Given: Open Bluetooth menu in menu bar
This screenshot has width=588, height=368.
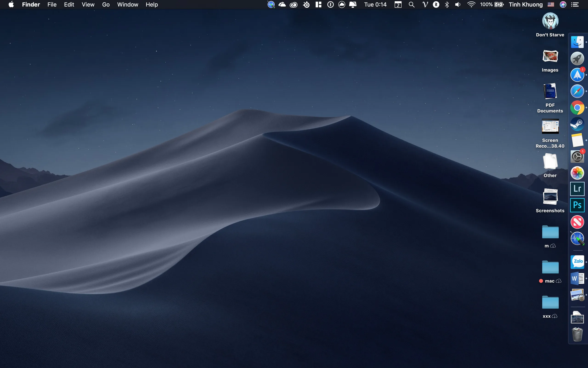Looking at the screenshot, I should tap(447, 5).
